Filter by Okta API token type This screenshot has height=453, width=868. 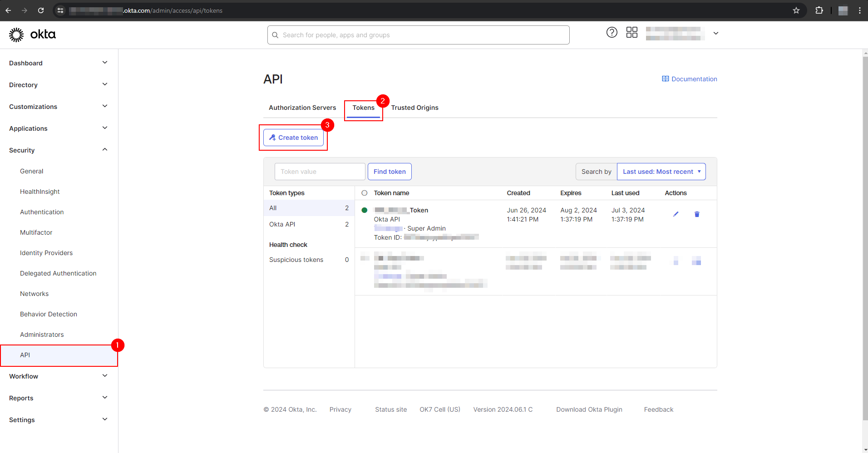point(309,224)
